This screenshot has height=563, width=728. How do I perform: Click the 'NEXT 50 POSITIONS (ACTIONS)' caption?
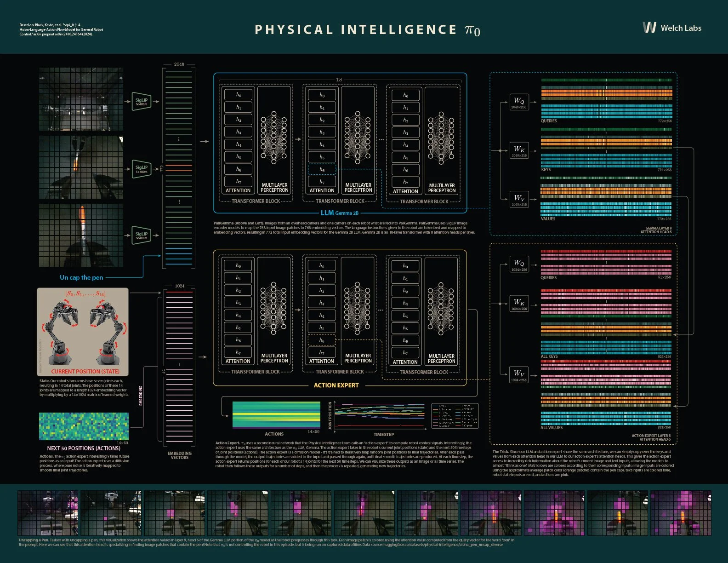point(84,448)
